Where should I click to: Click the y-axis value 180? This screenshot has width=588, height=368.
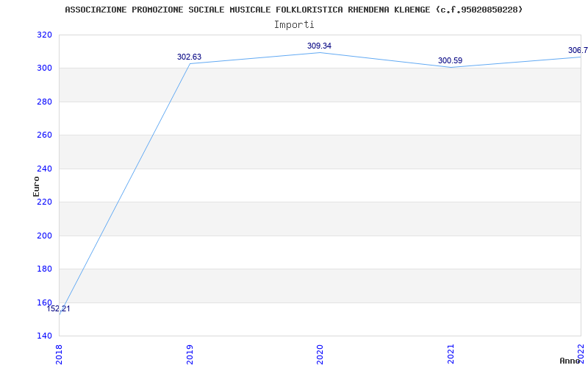click(x=44, y=269)
